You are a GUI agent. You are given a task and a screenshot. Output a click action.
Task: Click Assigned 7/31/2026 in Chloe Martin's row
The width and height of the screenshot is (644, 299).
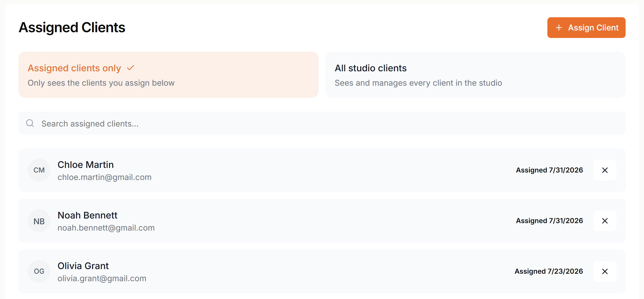[549, 170]
